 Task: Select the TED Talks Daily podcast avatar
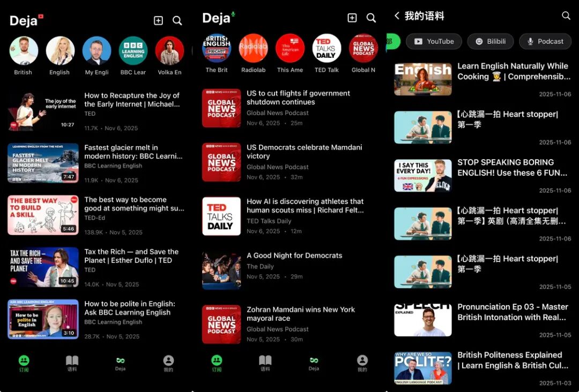(x=326, y=48)
